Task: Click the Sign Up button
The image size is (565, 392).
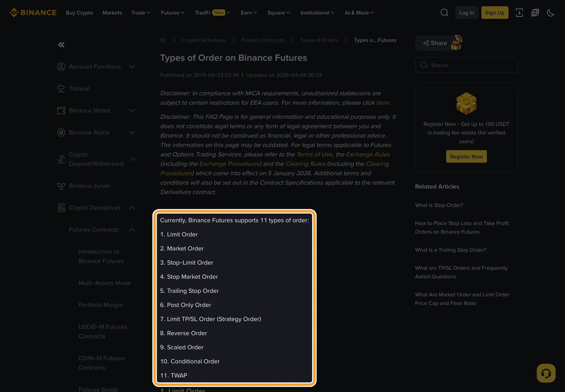Action: pos(495,13)
